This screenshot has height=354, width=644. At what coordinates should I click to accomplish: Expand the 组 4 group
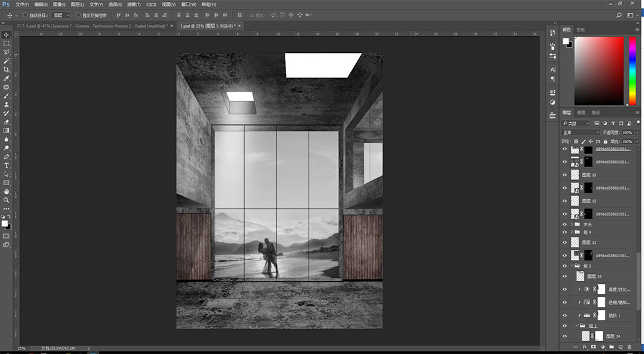pos(572,232)
